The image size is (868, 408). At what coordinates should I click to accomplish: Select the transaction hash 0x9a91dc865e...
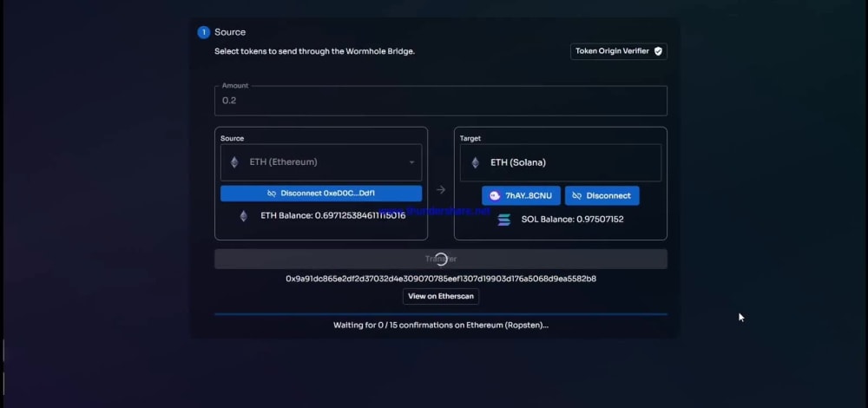pos(441,279)
